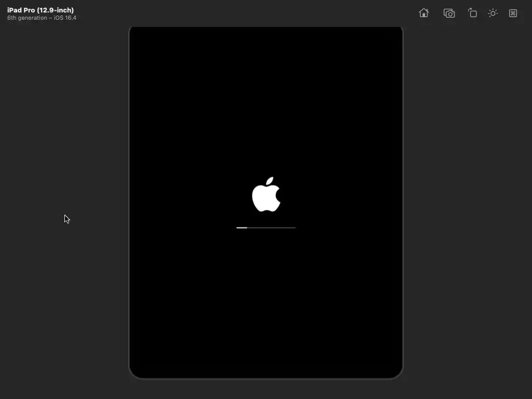Screen dimensions: 532x399
Task: Click the Apple logo on boot screen
Action: click(267, 194)
